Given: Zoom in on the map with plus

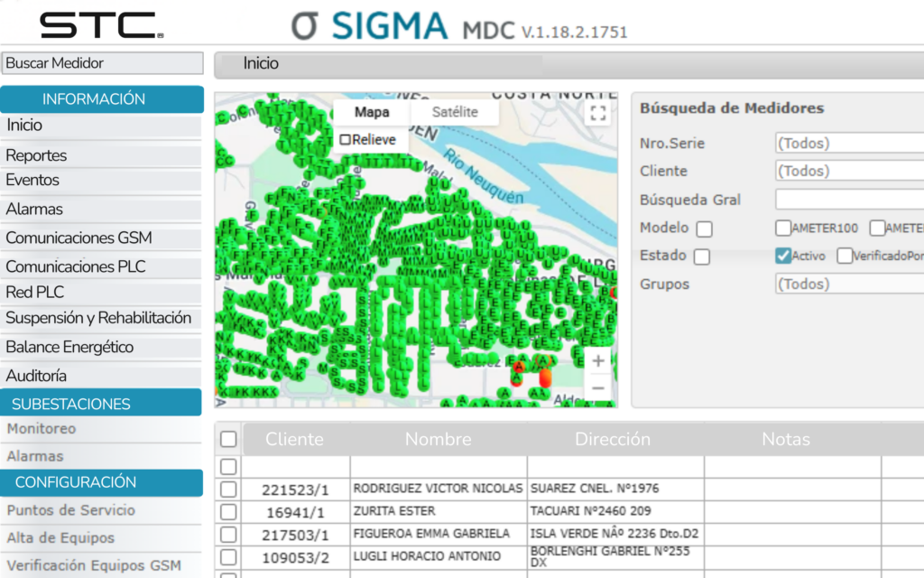Looking at the screenshot, I should coord(597,360).
